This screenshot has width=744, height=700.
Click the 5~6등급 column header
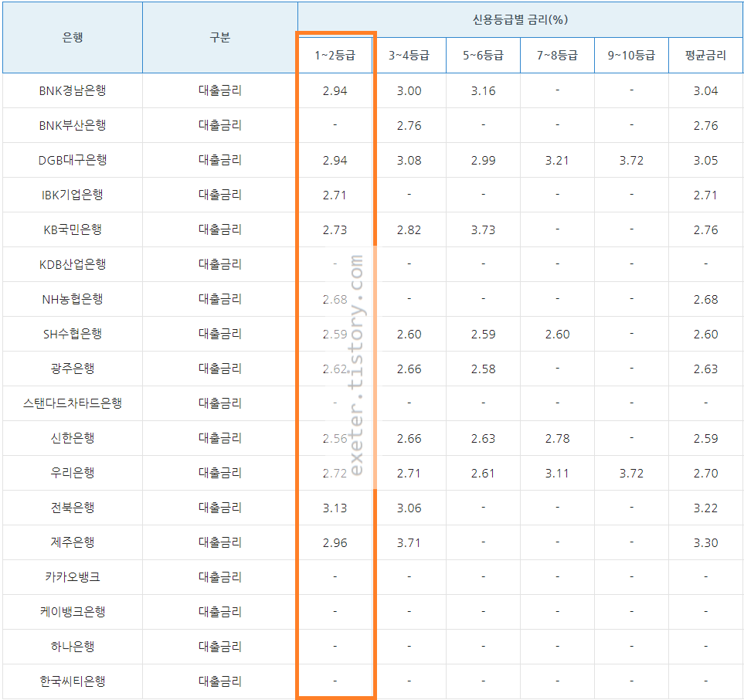coord(483,56)
